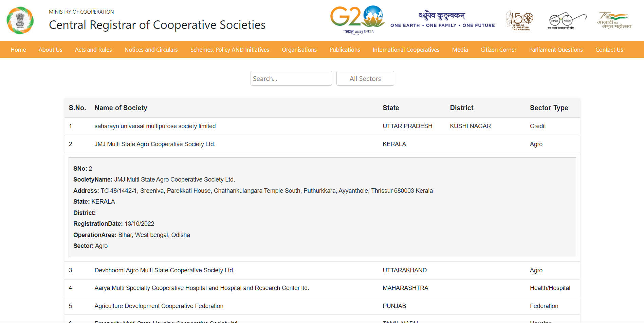The image size is (644, 323).
Task: Open the Parliament Questions page
Action: 556,49
